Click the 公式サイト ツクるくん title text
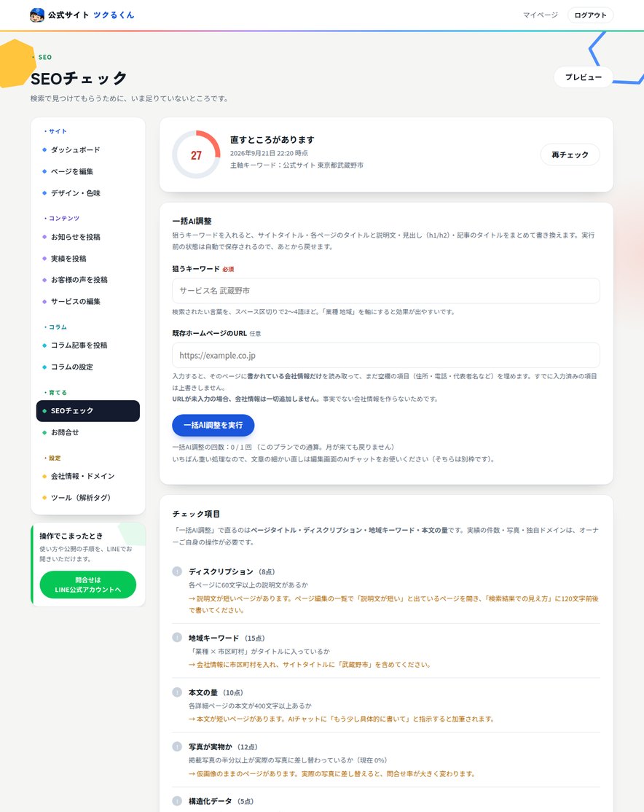Screen dimensions: 644x812 tap(91, 15)
